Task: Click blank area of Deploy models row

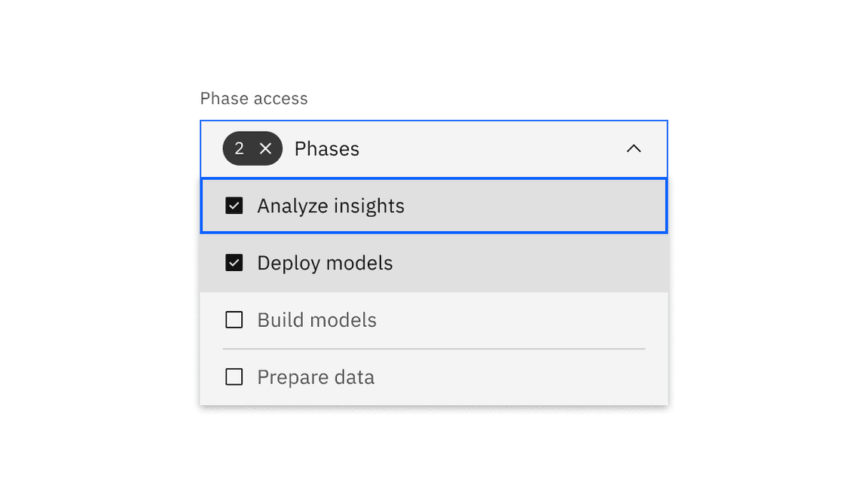Action: [x=527, y=263]
